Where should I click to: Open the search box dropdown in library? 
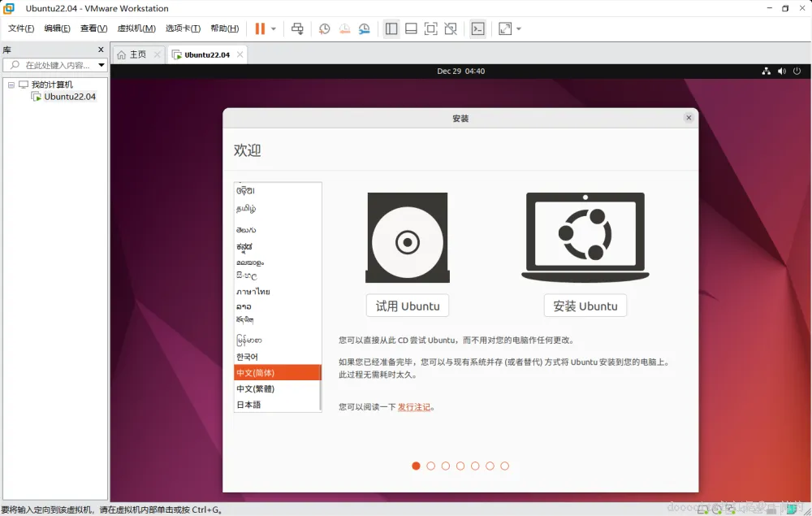coord(101,64)
